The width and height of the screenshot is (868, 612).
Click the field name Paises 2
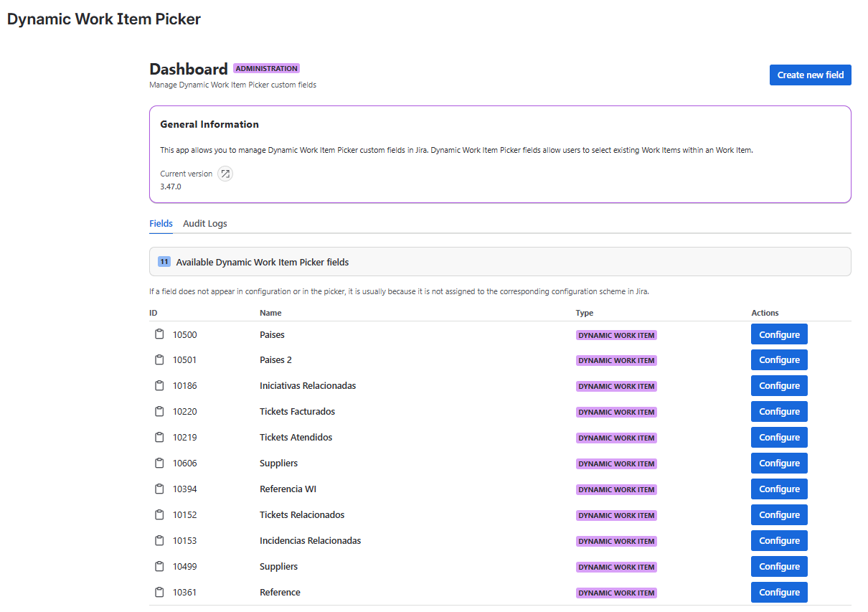[275, 360]
